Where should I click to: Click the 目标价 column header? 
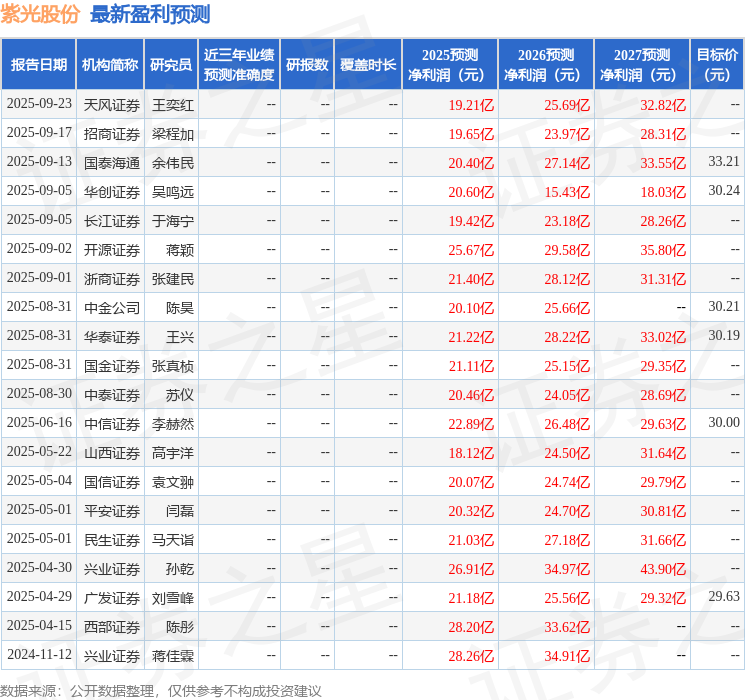click(717, 65)
